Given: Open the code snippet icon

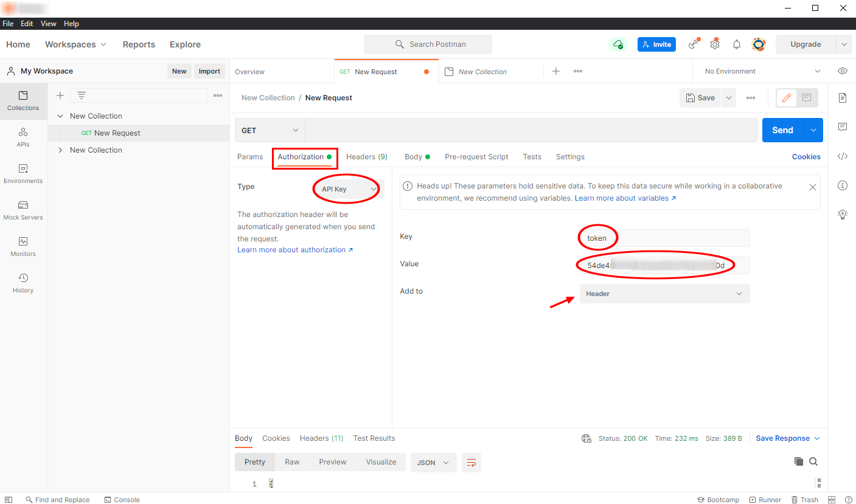Looking at the screenshot, I should 843,156.
